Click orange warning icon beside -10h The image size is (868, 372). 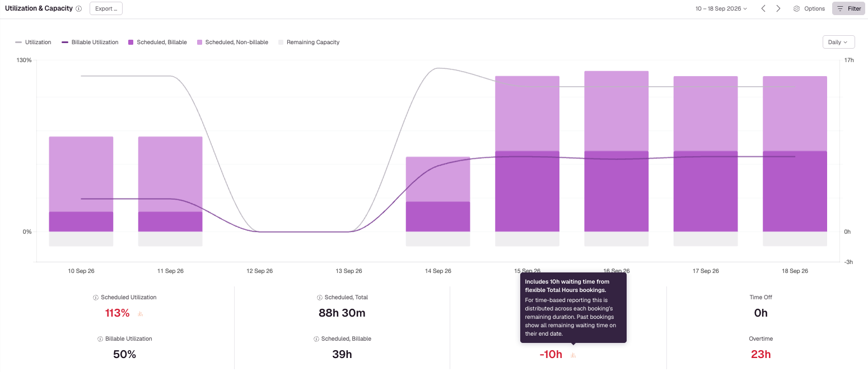pos(573,355)
